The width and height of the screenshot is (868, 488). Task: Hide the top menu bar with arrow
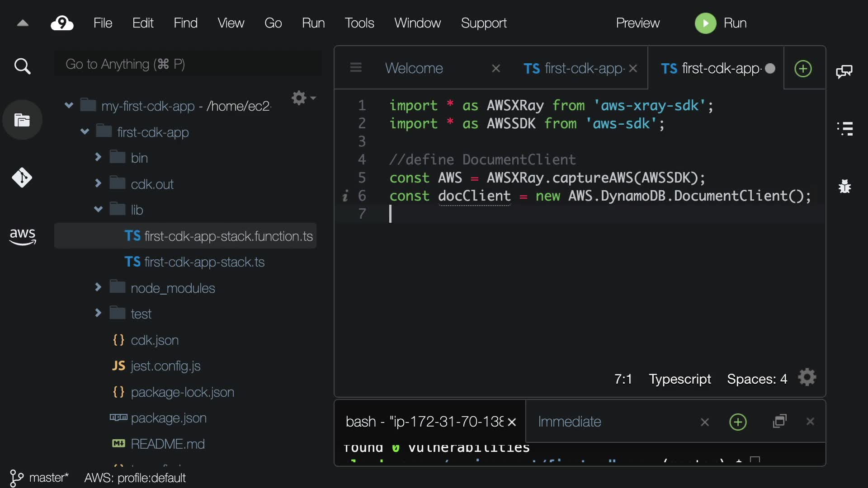[23, 23]
